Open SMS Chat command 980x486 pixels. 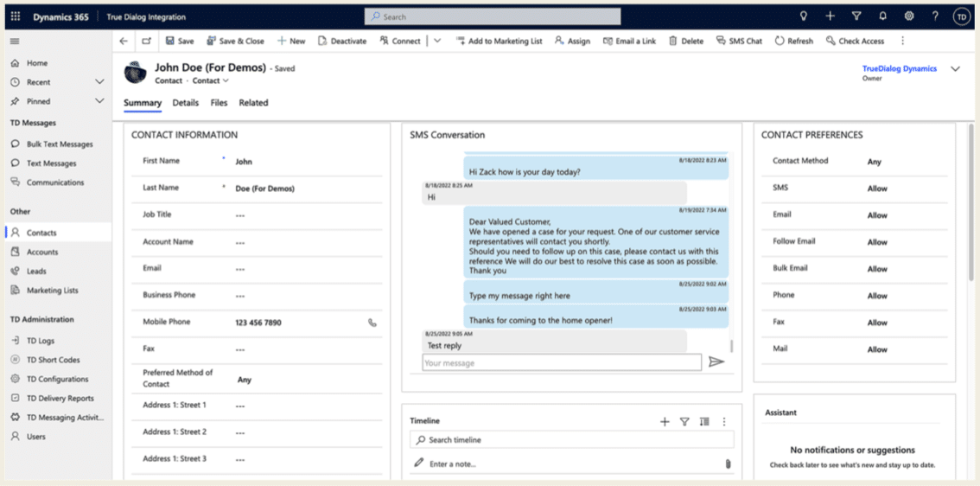739,42
